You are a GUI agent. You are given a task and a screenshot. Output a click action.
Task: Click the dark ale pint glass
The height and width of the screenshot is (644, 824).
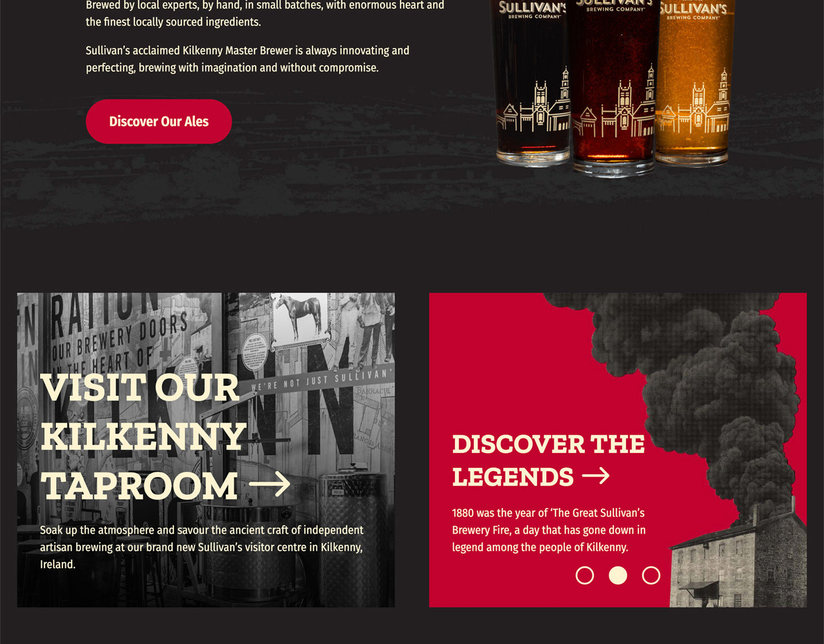click(x=532, y=83)
